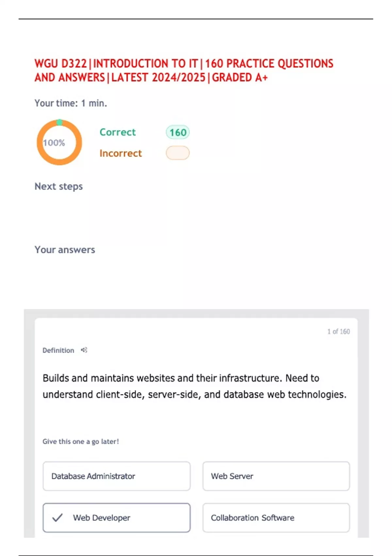This screenshot has width=392, height=556.
Task: Click the red WGU D322 document title
Action: coord(184,70)
